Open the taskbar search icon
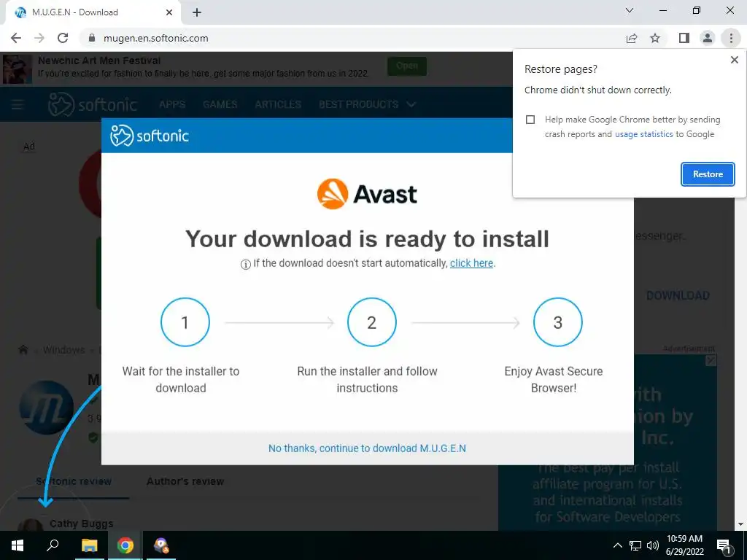The image size is (747, 560). pyautogui.click(x=53, y=545)
